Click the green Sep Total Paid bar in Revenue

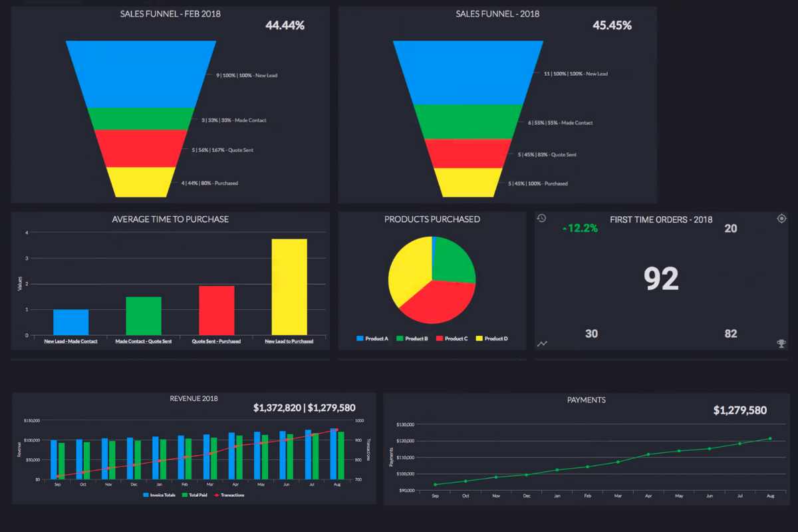coord(62,461)
